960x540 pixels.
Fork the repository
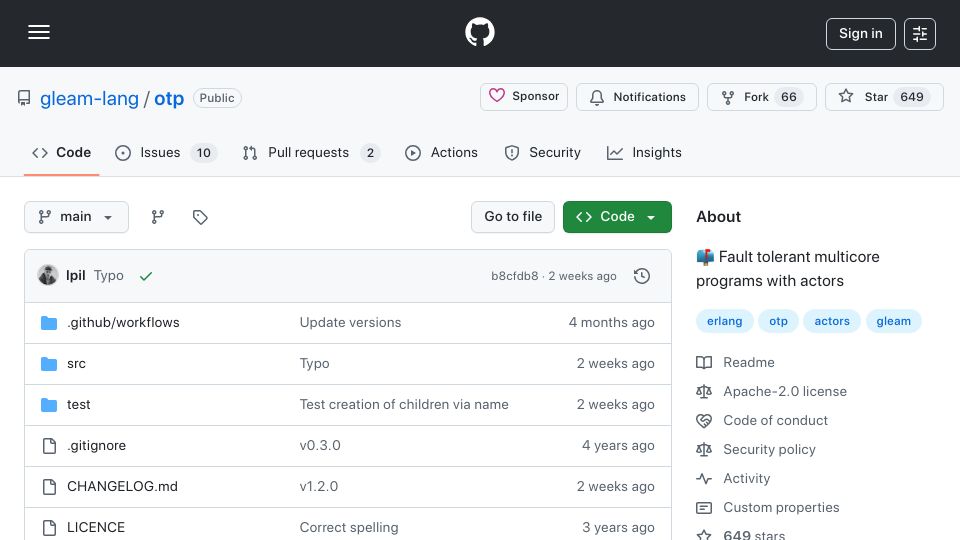pos(762,97)
